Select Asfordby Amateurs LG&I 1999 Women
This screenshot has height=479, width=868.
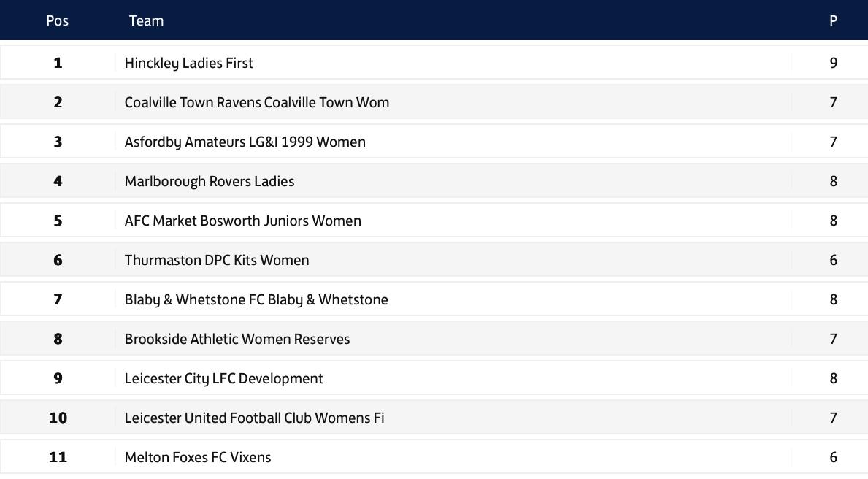(x=245, y=142)
